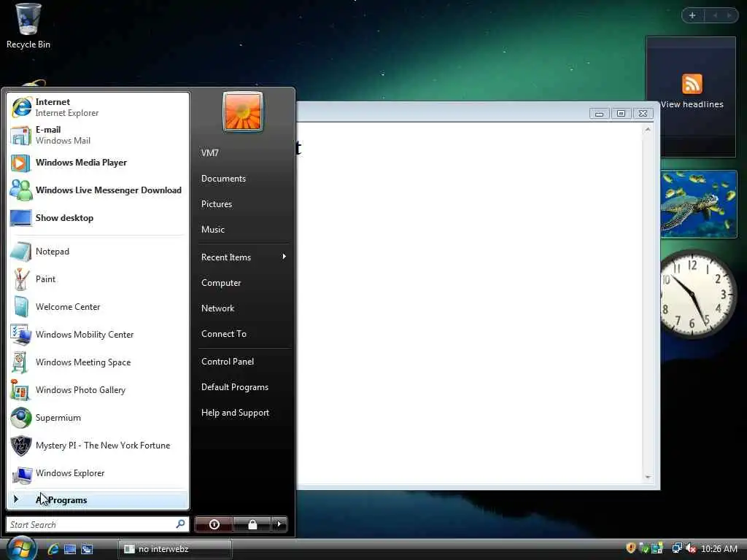This screenshot has height=560, width=747.
Task: Click the no interwebz taskbar button
Action: (x=175, y=549)
